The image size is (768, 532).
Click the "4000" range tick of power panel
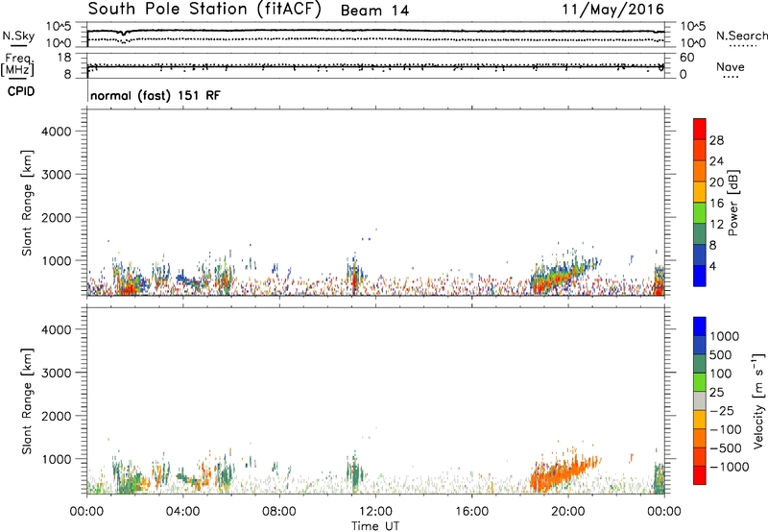57,132
